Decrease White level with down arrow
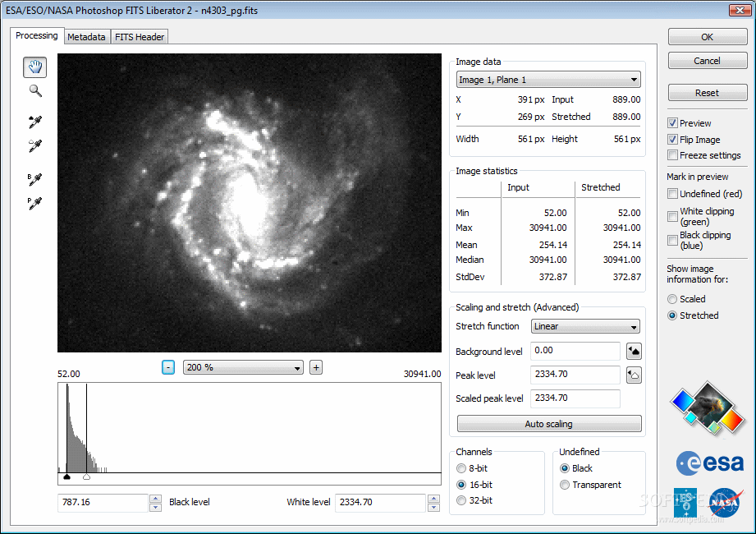The image size is (756, 534). coord(433,507)
